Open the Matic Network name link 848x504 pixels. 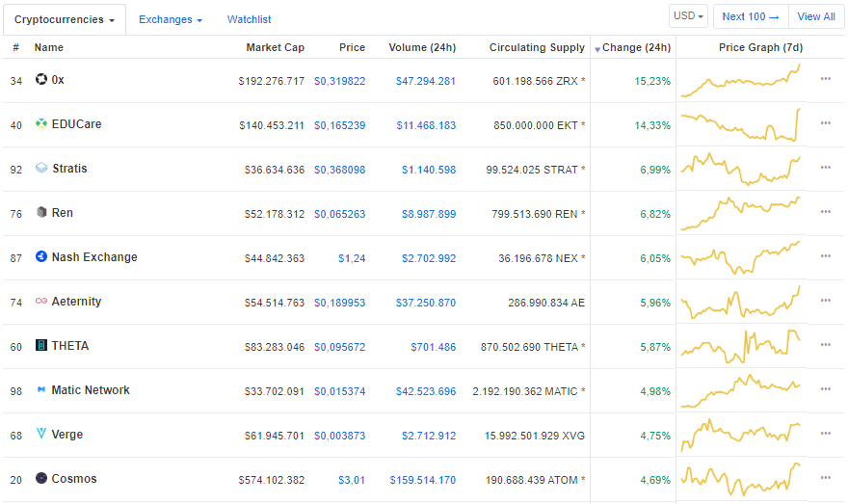point(91,390)
